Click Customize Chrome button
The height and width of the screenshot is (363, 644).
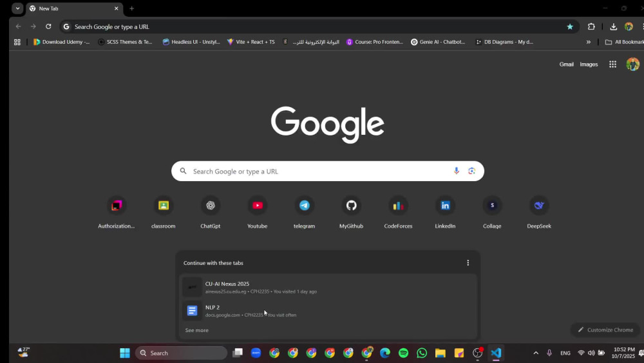click(606, 329)
